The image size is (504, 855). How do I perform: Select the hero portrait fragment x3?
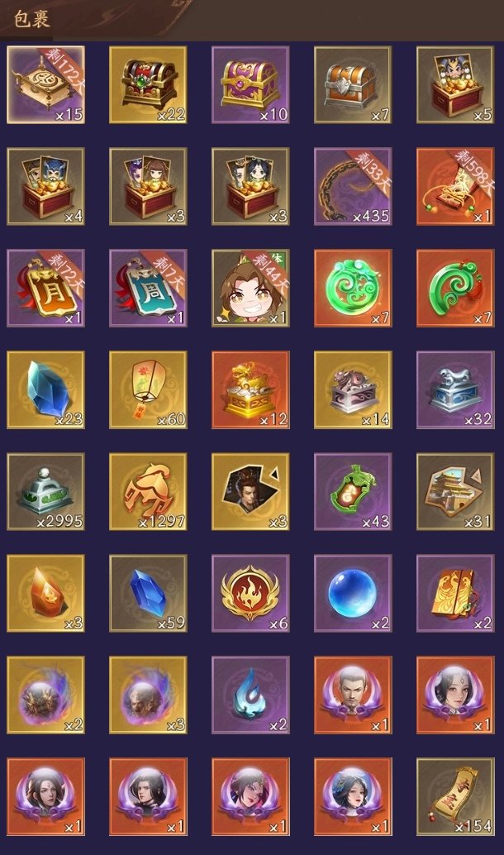(250, 492)
